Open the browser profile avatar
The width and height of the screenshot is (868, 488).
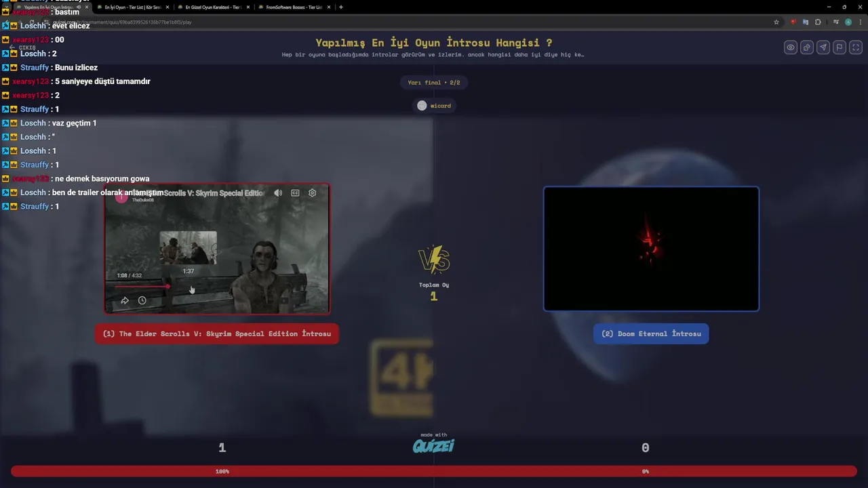click(x=848, y=22)
